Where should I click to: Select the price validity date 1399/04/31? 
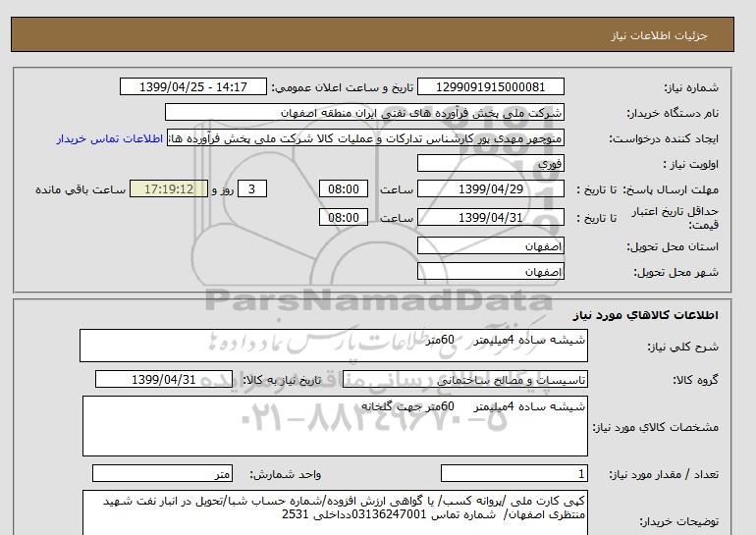(x=490, y=217)
